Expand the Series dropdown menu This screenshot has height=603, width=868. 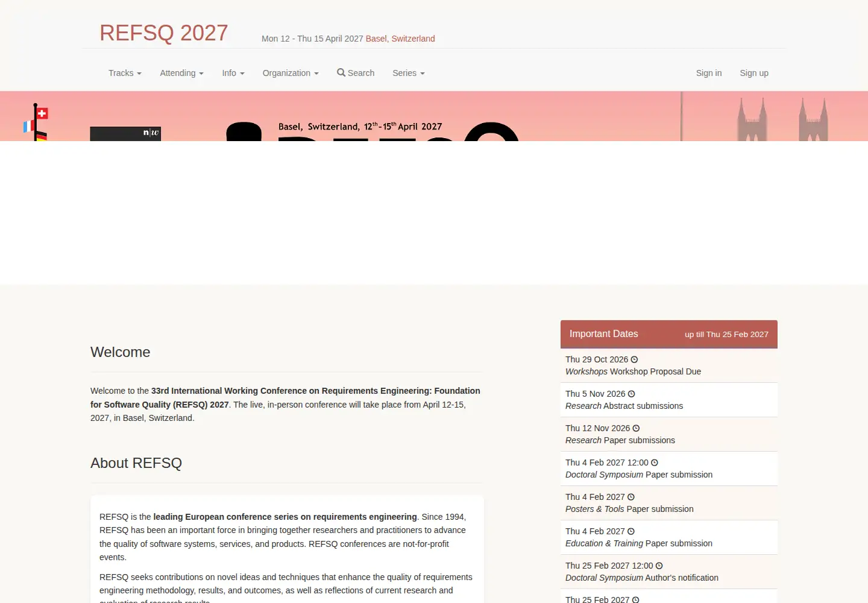click(409, 73)
